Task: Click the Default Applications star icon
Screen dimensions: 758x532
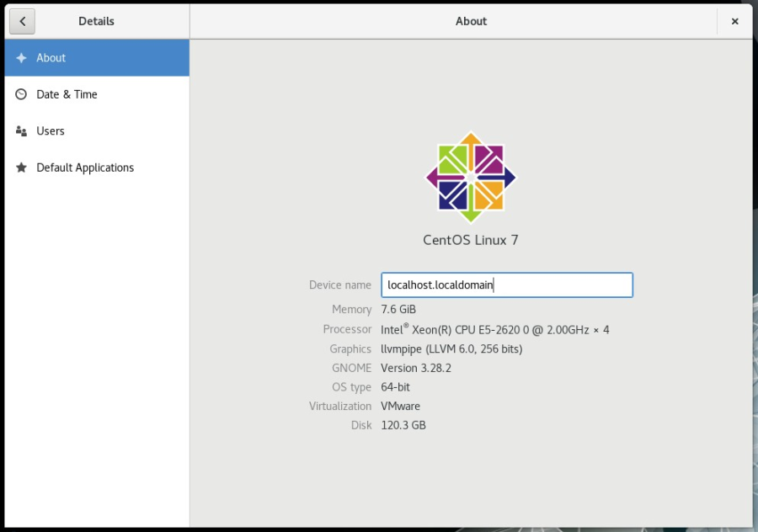Action: (x=21, y=168)
